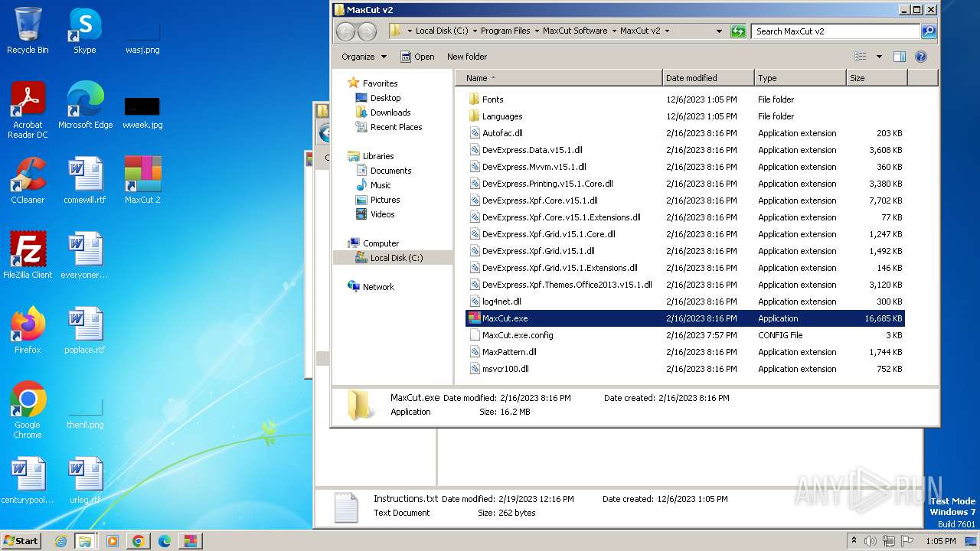Open the Organize dropdown menu
This screenshot has height=551, width=980.
[x=364, y=57]
